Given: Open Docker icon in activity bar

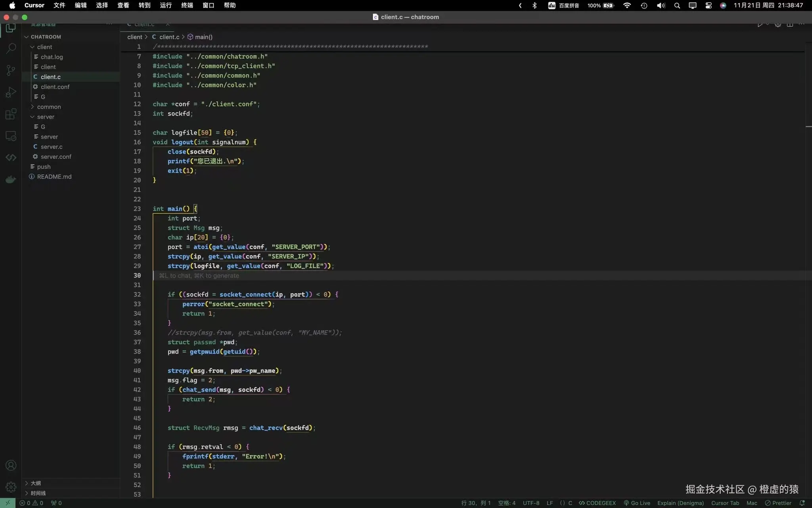Looking at the screenshot, I should tap(11, 179).
